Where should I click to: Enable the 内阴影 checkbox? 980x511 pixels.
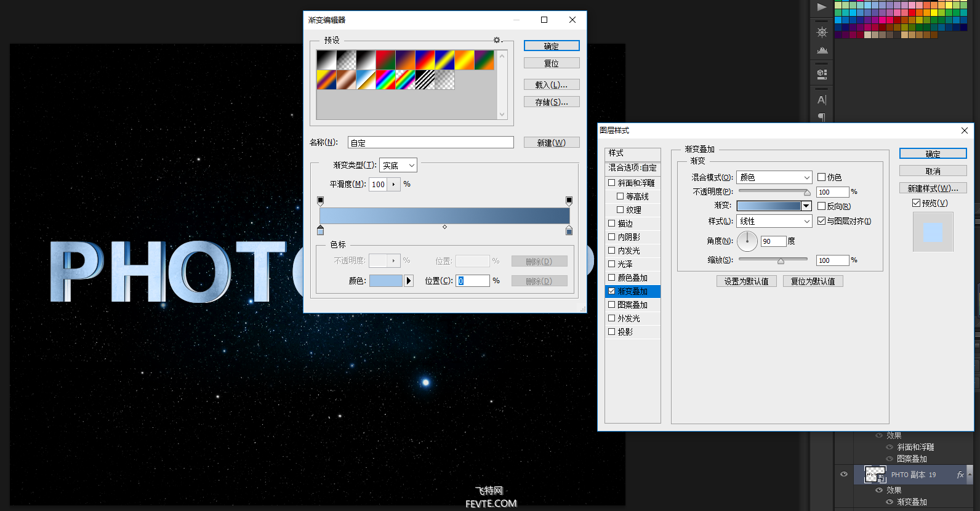point(612,237)
